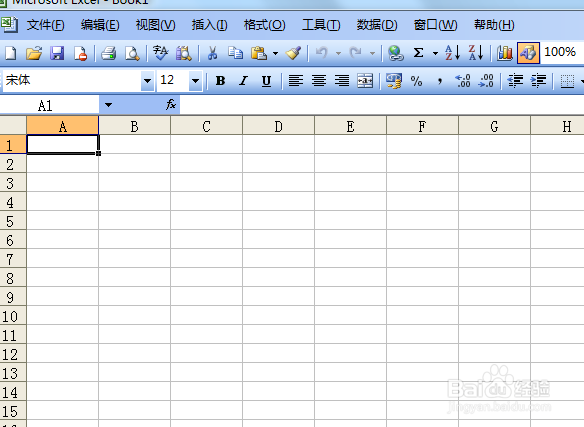Open the 帮助(H) menu
Screen dimensions: 584x427
494,25
